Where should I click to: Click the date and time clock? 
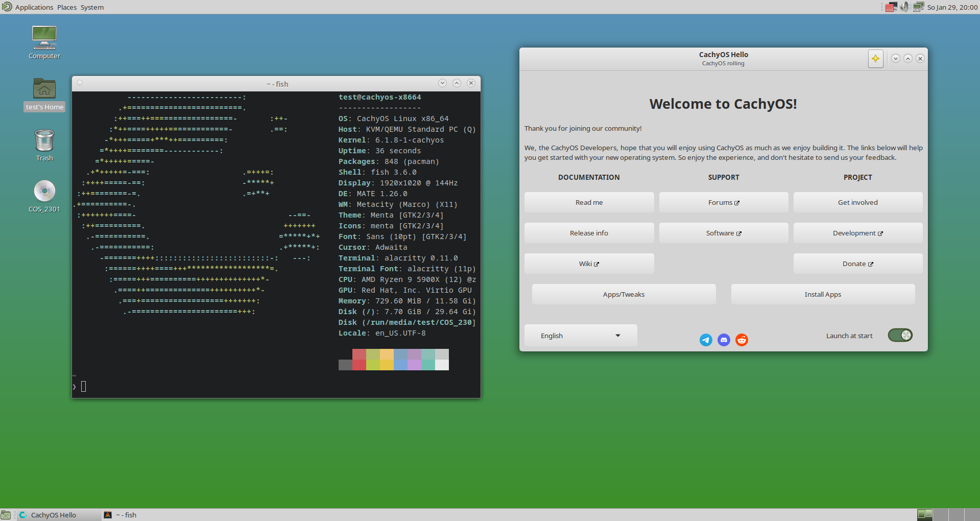(952, 7)
